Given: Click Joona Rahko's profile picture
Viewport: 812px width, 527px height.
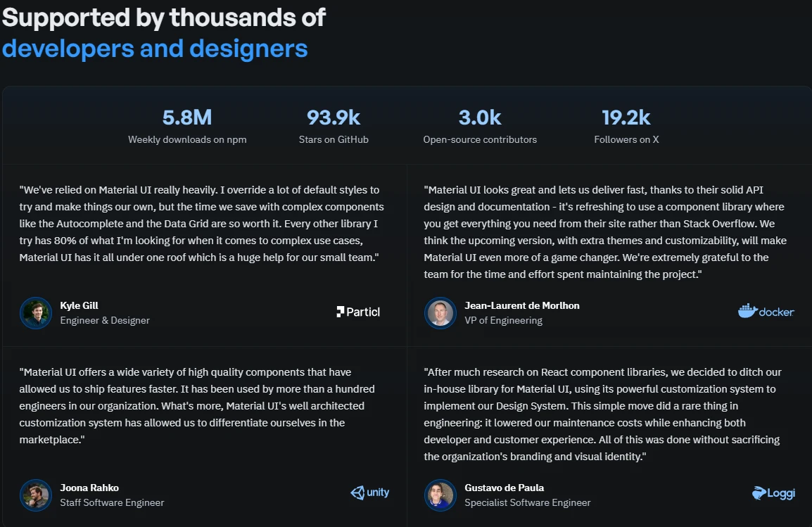Looking at the screenshot, I should 36,495.
